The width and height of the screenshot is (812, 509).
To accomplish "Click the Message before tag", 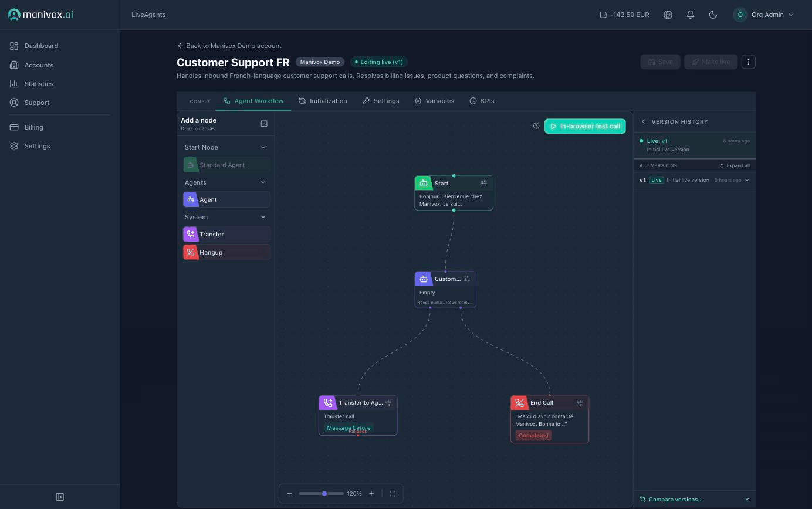I will click(x=349, y=428).
